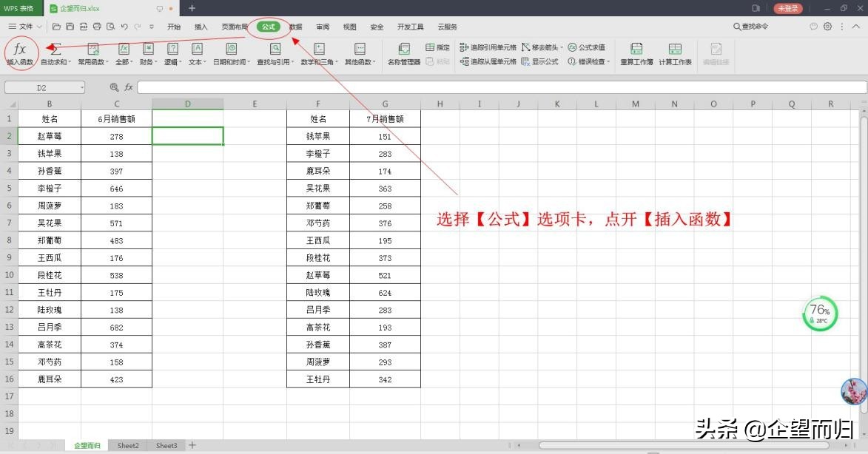Open the settings gear icon
The width and height of the screenshot is (868, 454).
tap(827, 26)
